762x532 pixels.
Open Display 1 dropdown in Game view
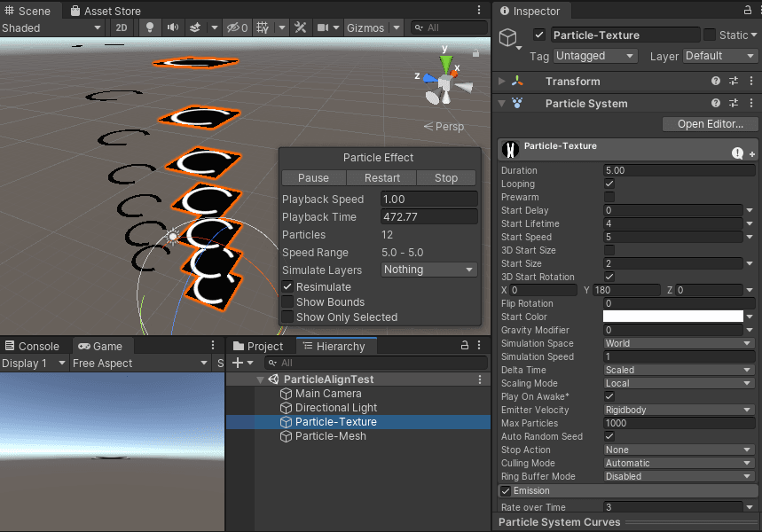[x=34, y=364]
